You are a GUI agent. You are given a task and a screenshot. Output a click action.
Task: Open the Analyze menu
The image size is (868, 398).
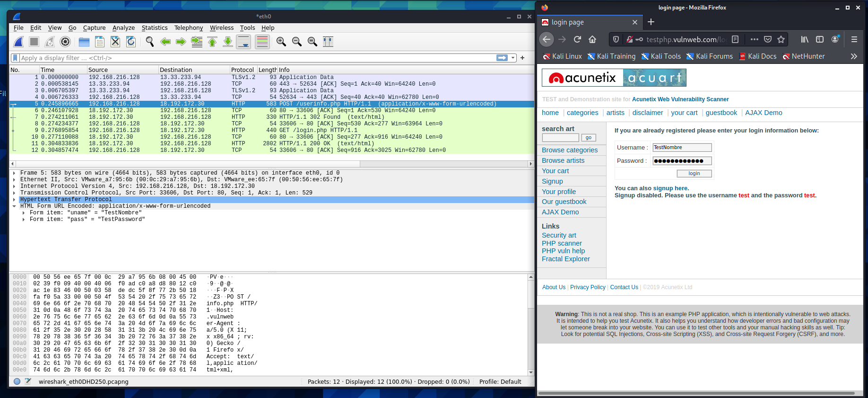click(x=124, y=28)
